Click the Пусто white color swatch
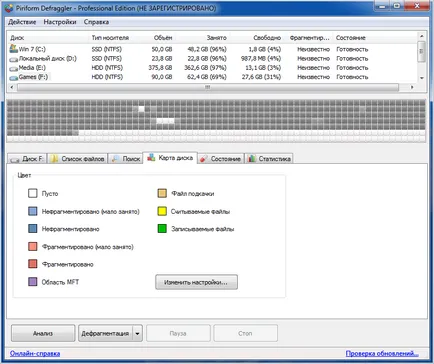The height and width of the screenshot is (364, 434). (x=33, y=193)
